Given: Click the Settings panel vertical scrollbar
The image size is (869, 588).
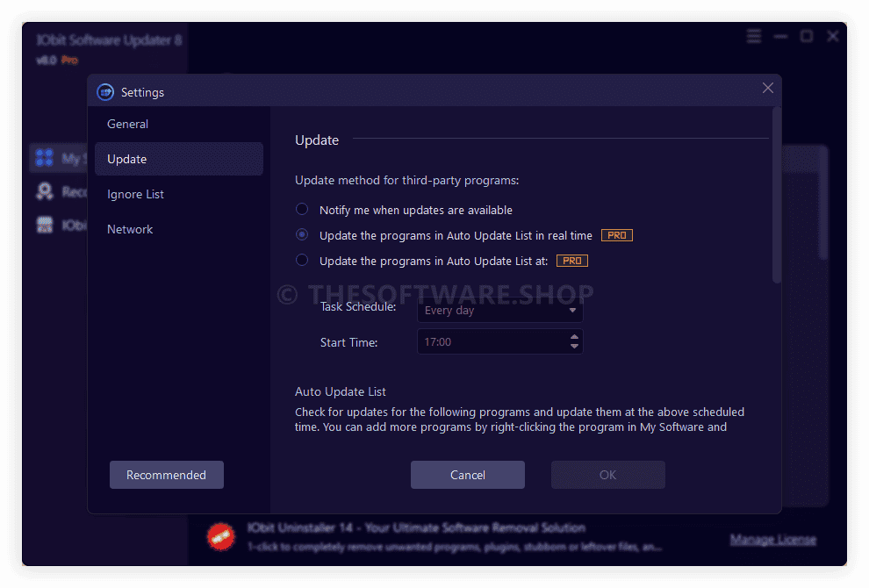Looking at the screenshot, I should click(x=777, y=195).
